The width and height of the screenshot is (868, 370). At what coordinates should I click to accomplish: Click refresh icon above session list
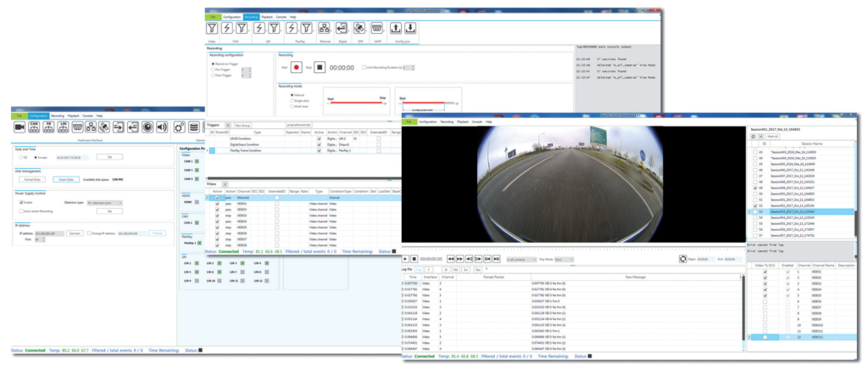point(753,137)
